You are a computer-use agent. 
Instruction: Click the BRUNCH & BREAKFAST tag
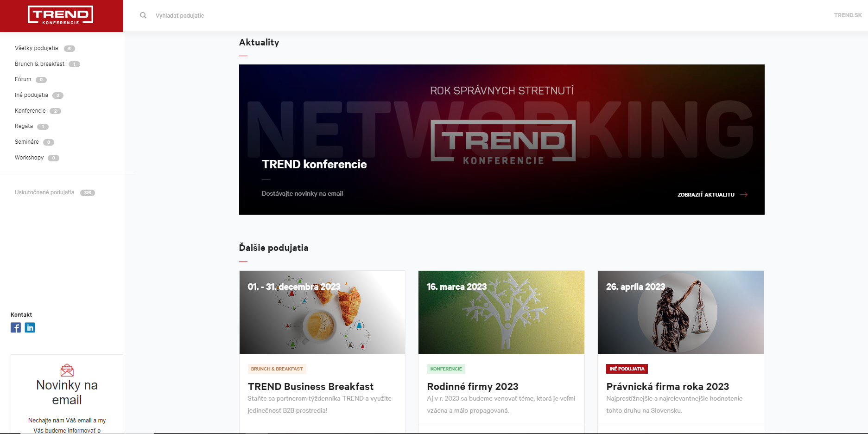tap(277, 369)
